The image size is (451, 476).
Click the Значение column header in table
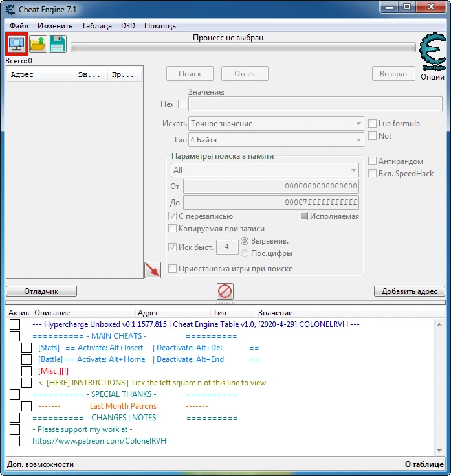[x=349, y=313]
